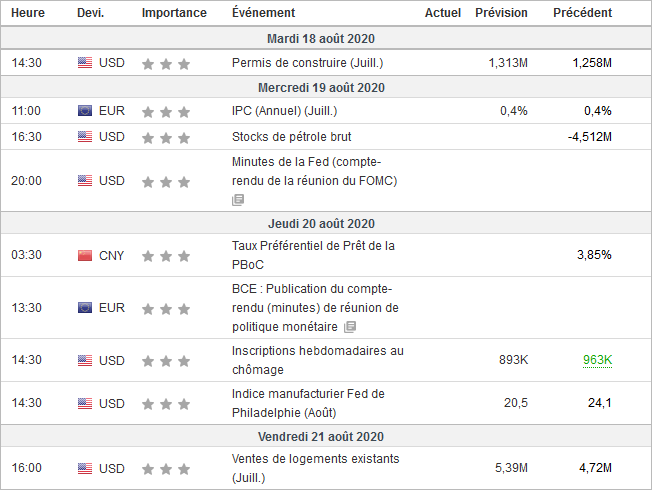This screenshot has height=490, width=652.
Task: Sort by the Heure column header
Action: 28,13
